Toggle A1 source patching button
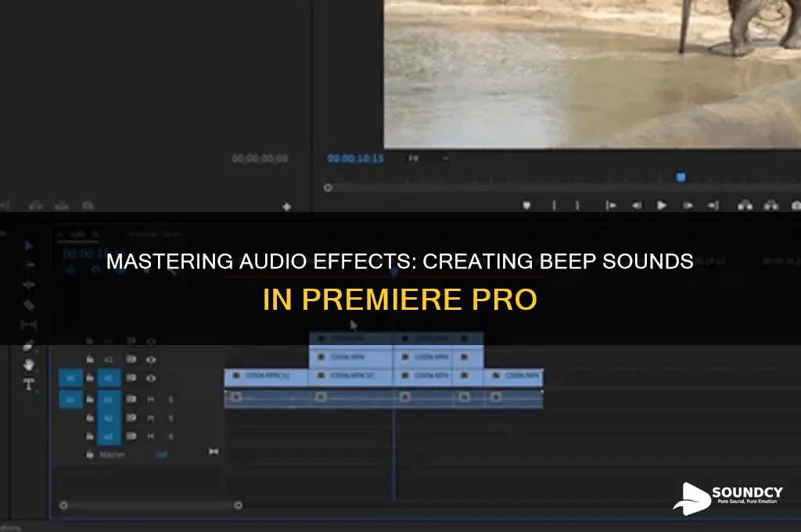This screenshot has width=801, height=532. 71,399
